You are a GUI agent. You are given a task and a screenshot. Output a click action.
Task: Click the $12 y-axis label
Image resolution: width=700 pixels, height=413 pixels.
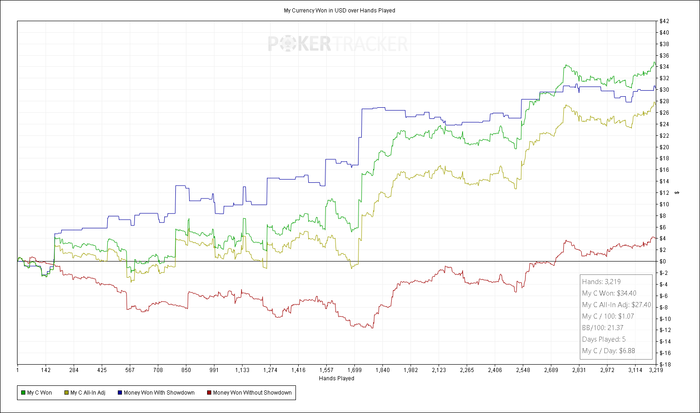click(664, 193)
